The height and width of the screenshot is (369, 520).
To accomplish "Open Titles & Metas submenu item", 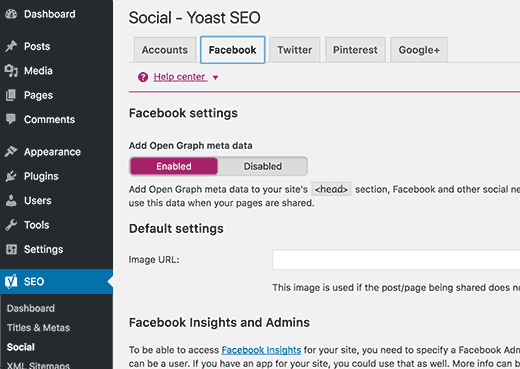I will pos(38,328).
